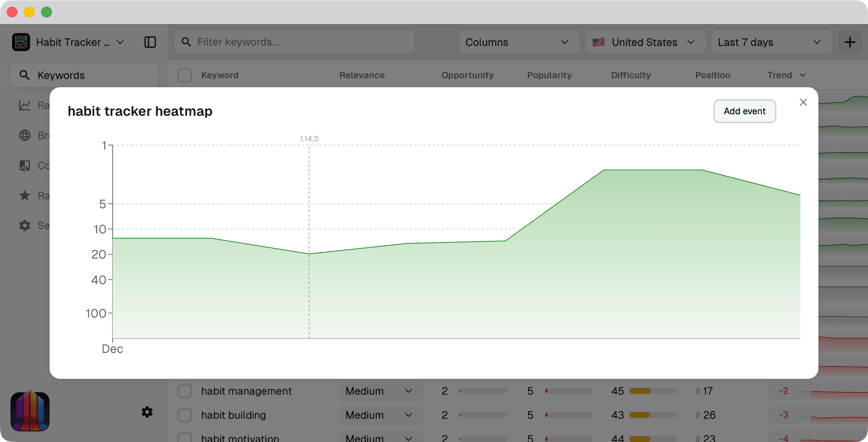The width and height of the screenshot is (868, 442).
Task: Open ratings via the star sidebar icon
Action: coord(25,195)
